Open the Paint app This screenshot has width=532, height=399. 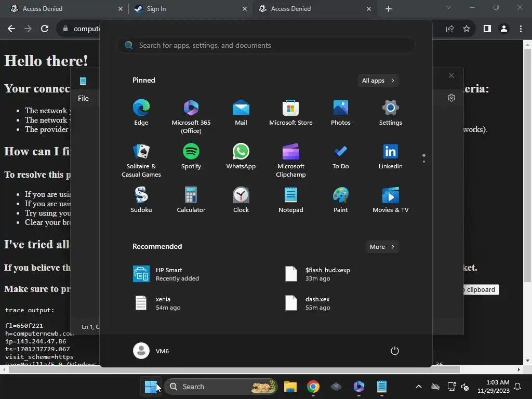[x=341, y=200]
